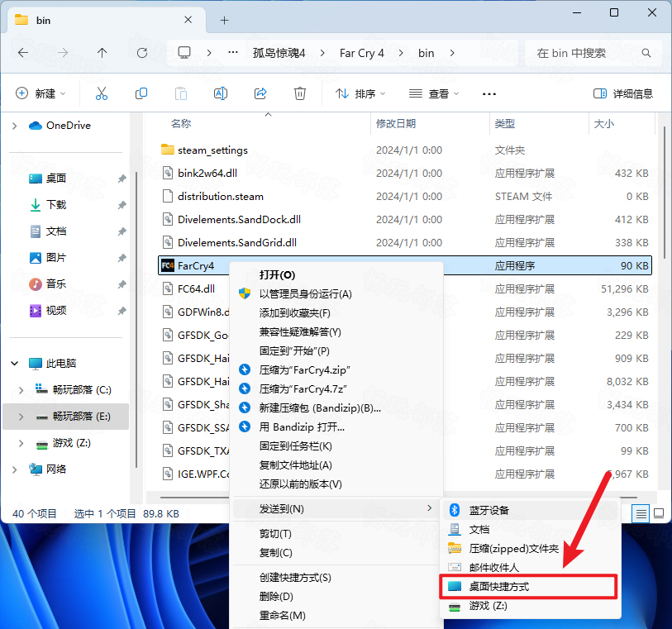Click the Rename icon in toolbar
The height and width of the screenshot is (629, 672).
coord(221,93)
